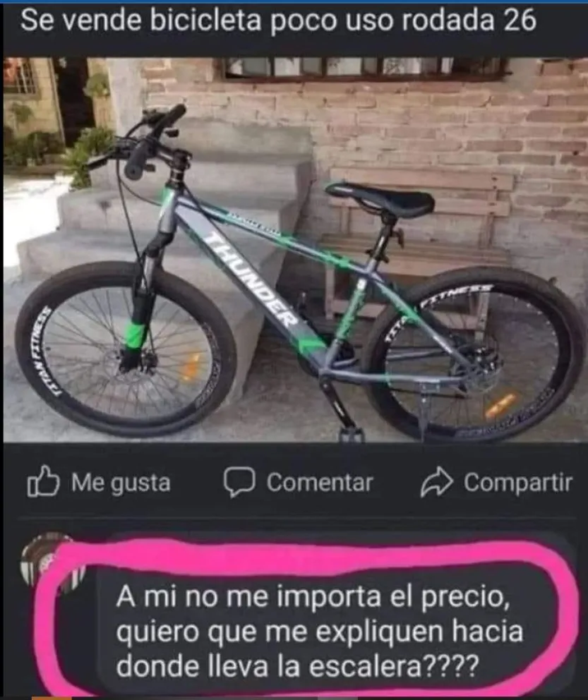Open the bicycle photo in the post
This screenshot has width=588, height=700.
tap(295, 250)
